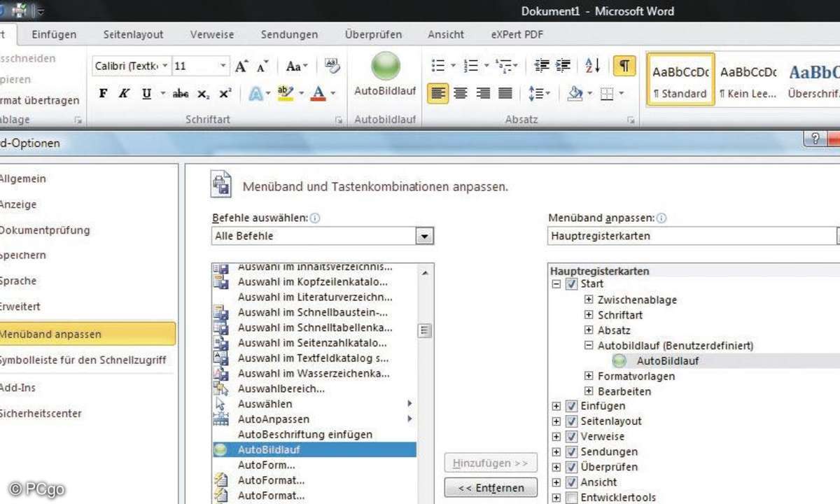Switch to the Seitenlayout ribbon tab
The image size is (840, 504).
pos(133,34)
